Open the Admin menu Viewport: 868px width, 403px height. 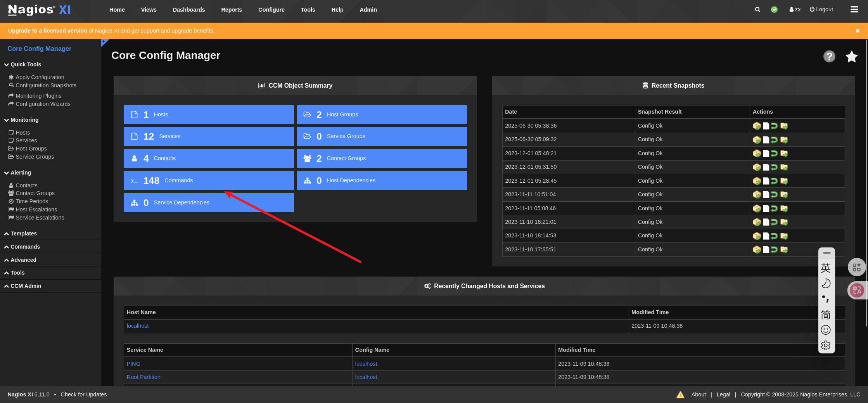pos(368,10)
